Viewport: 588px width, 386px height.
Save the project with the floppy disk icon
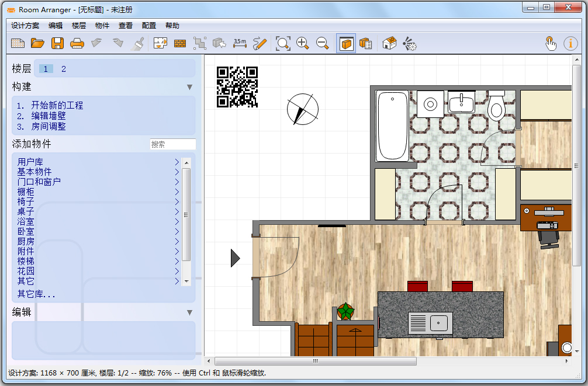point(57,43)
